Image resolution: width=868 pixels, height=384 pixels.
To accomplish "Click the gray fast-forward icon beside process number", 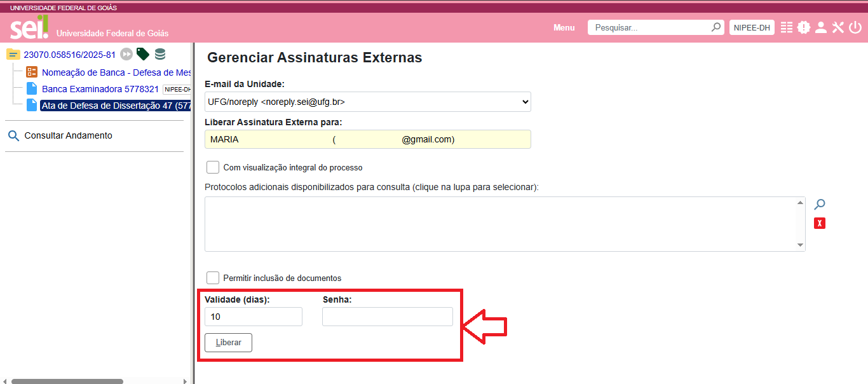I will point(126,54).
